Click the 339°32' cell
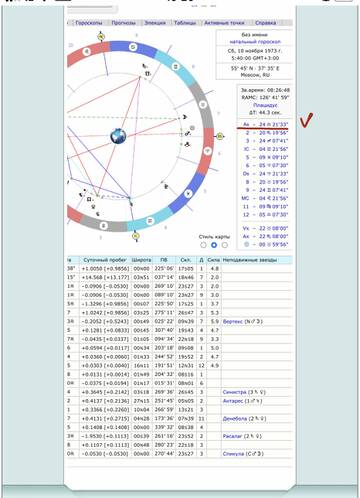 [163, 427]
